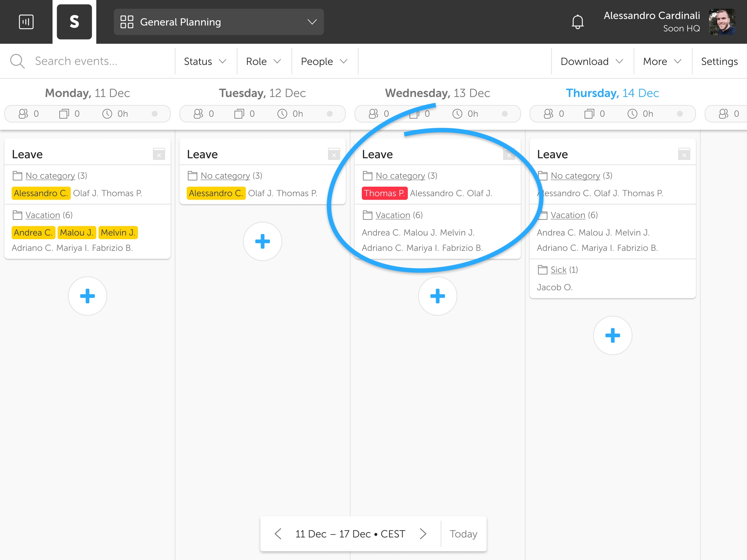
Task: Open the Settings menu item
Action: [719, 62]
